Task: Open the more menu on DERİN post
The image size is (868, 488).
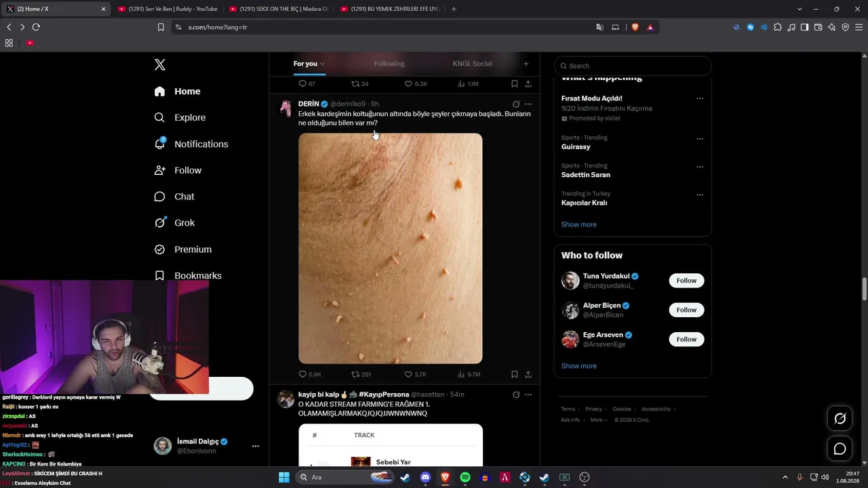Action: click(x=528, y=104)
